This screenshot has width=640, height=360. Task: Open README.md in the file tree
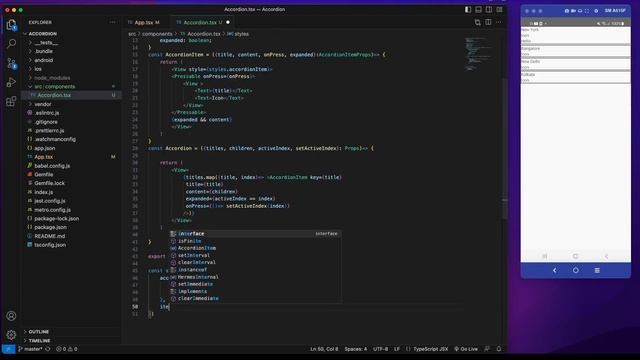pos(49,236)
